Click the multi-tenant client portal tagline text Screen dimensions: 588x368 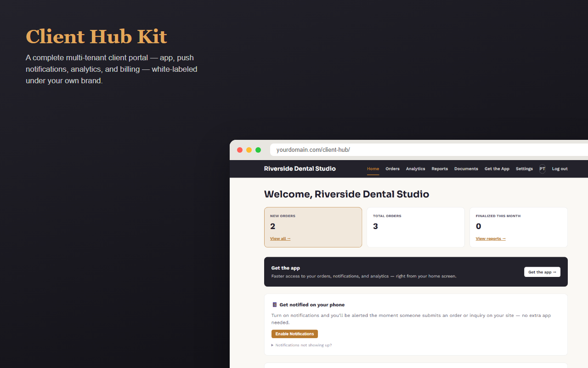(112, 69)
